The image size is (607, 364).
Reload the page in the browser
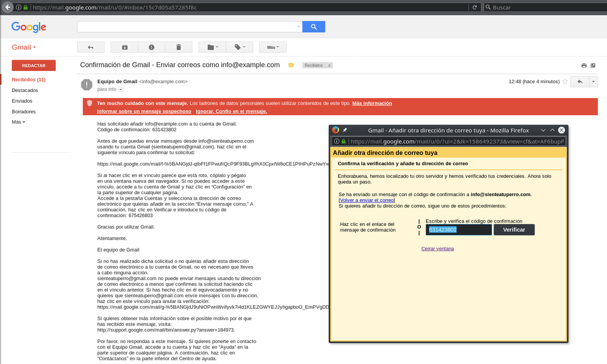pyautogui.click(x=474, y=7)
